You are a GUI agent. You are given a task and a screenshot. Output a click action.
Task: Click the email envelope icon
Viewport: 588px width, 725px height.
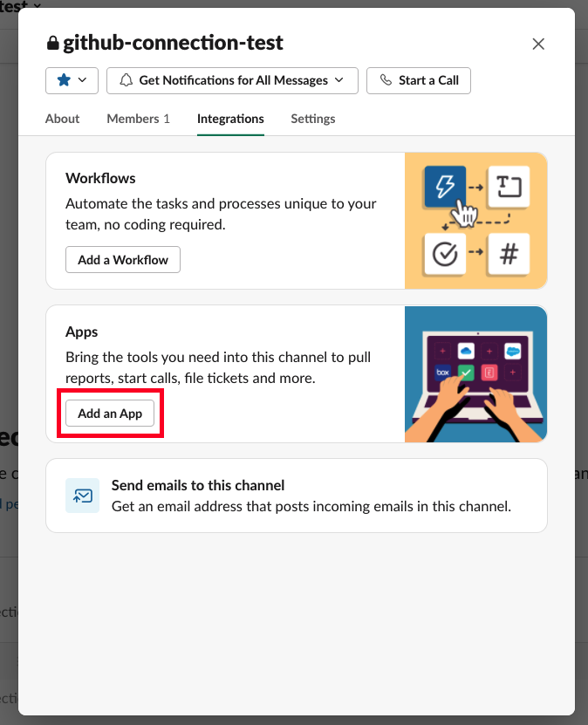point(82,496)
